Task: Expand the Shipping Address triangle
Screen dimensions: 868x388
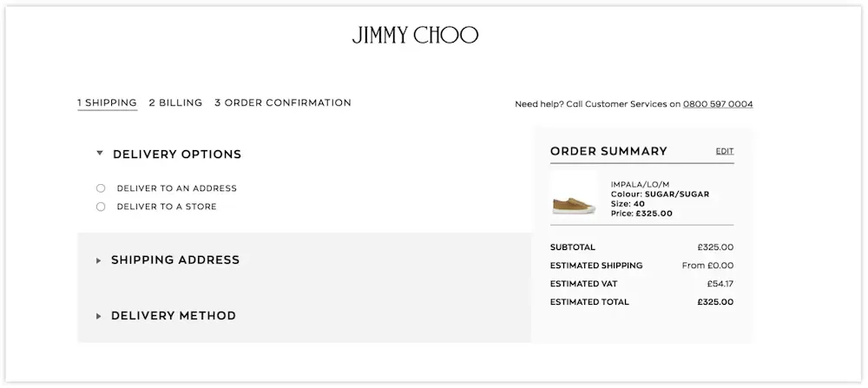Action: pos(99,260)
